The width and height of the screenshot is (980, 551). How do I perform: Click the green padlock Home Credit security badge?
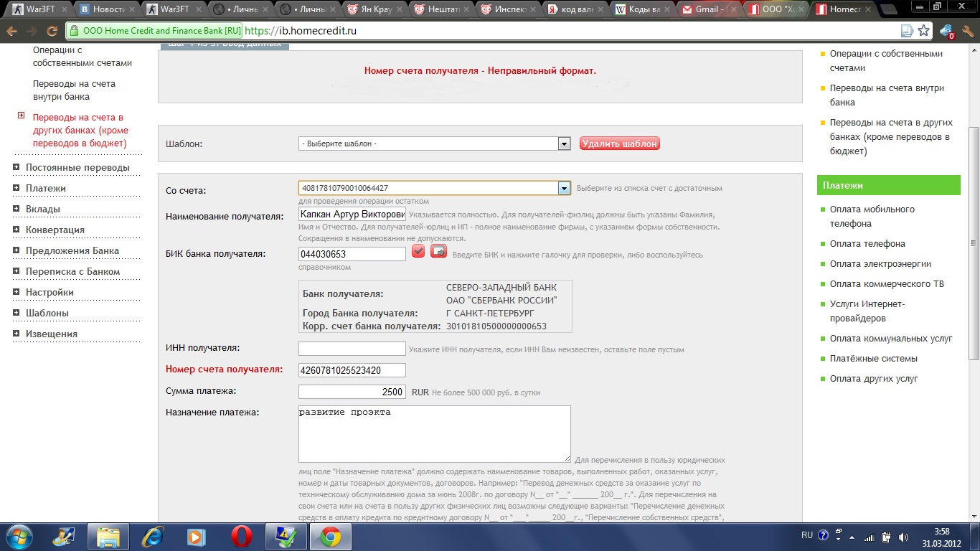pyautogui.click(x=154, y=31)
